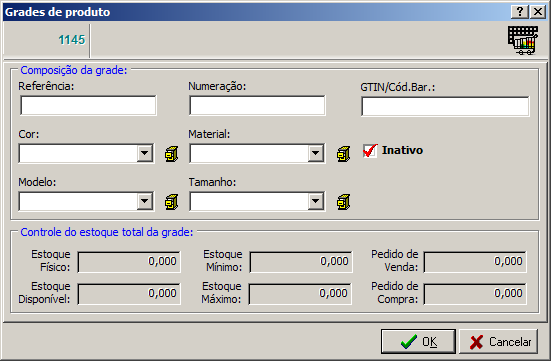
Task: Open the registry icon beside Modelo
Action: coord(171,202)
